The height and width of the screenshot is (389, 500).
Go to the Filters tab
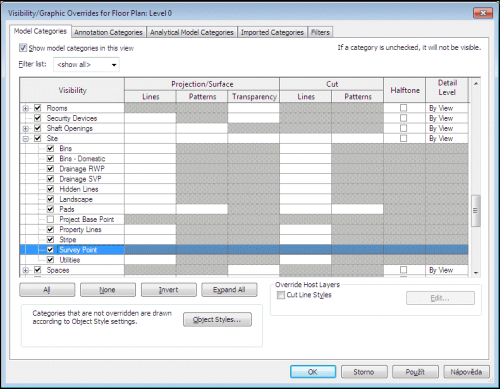click(x=320, y=32)
